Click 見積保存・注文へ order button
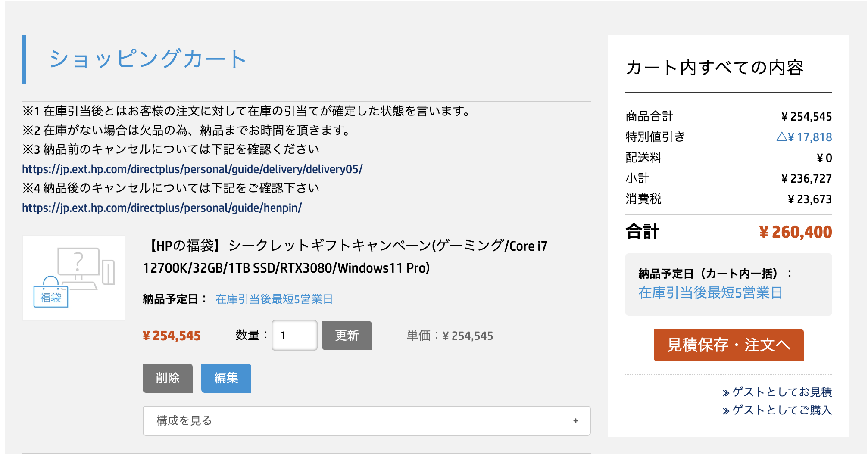 728,345
